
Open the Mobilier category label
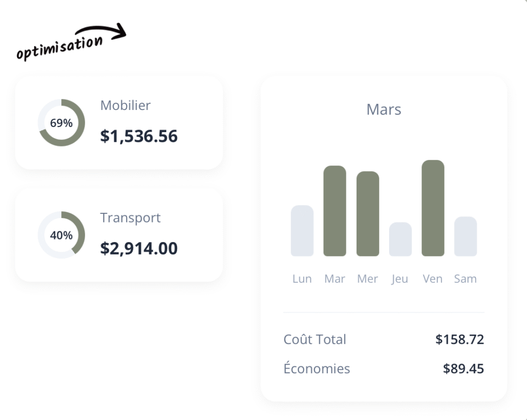[x=126, y=105]
